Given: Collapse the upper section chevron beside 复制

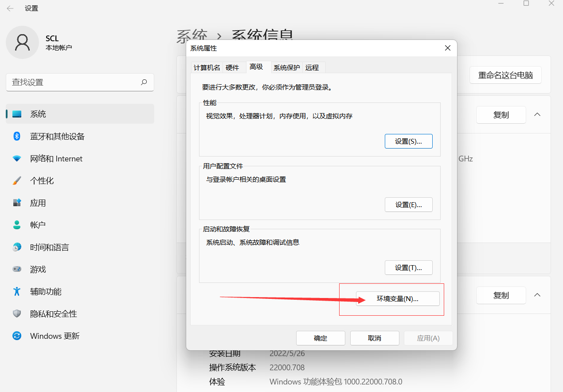Looking at the screenshot, I should point(537,114).
